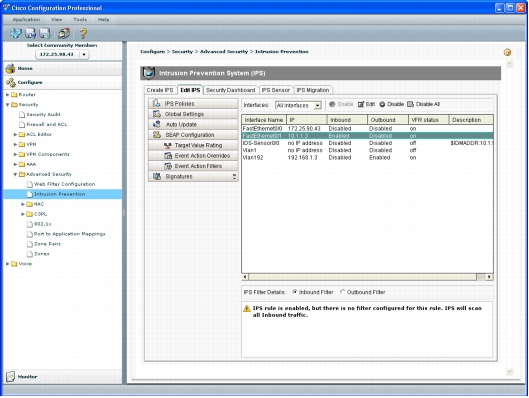
Task: Click the Refresh toolbar icon
Action: (16, 33)
